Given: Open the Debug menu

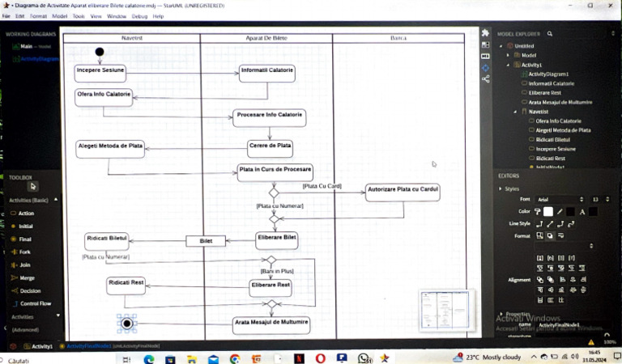Looking at the screenshot, I should (x=139, y=16).
